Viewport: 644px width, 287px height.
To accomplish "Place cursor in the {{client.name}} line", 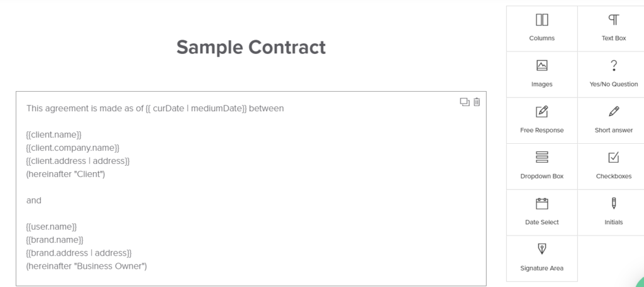I will tap(54, 134).
